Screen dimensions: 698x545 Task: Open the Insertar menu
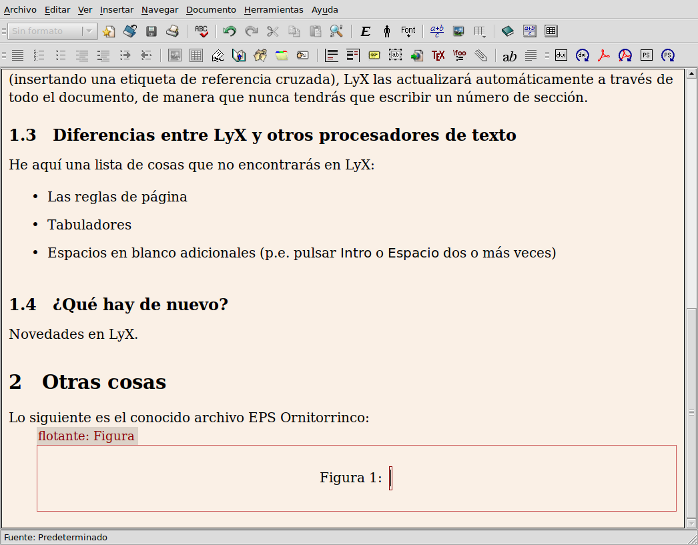point(117,10)
